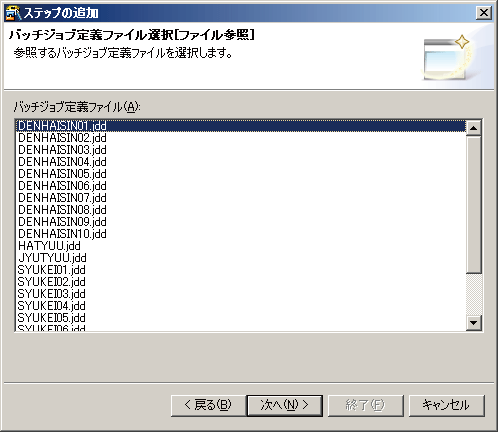Pick the DENHAISIN04.jdd file
The image size is (498, 432).
241,162
